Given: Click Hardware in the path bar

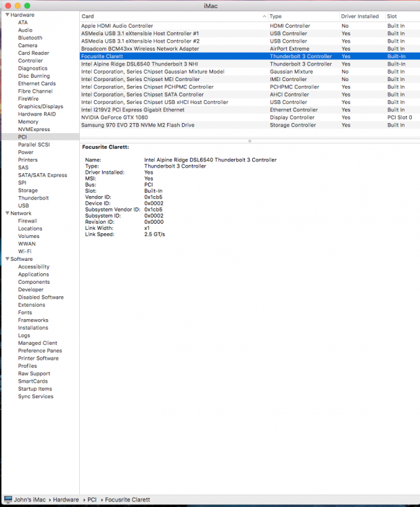Looking at the screenshot, I should pos(66,500).
